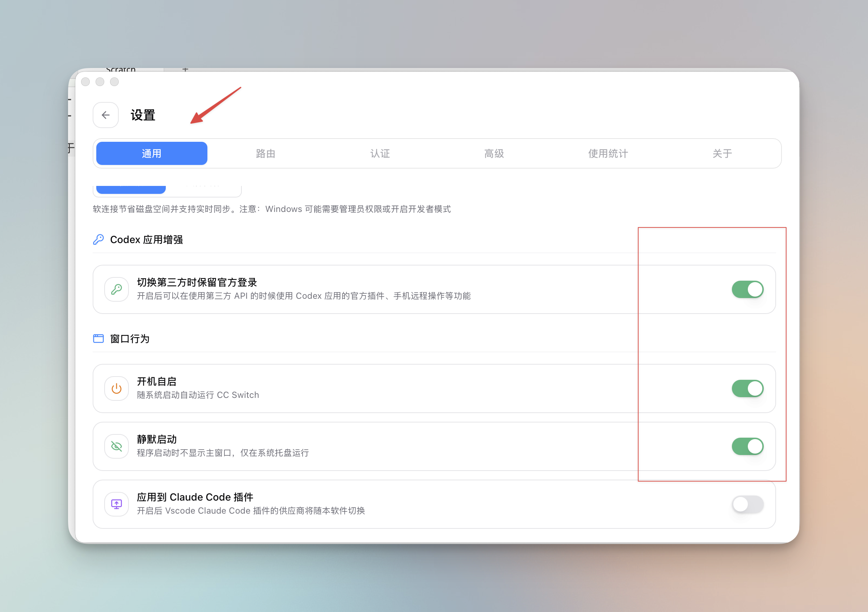
Task: Click the 应用到 Claude Code 插件 label
Action: [x=195, y=497]
